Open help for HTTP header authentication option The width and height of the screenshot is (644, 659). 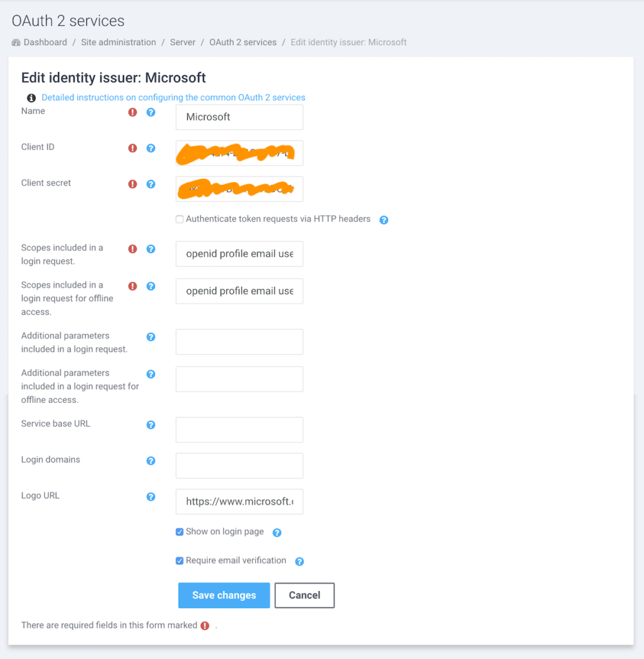click(383, 219)
